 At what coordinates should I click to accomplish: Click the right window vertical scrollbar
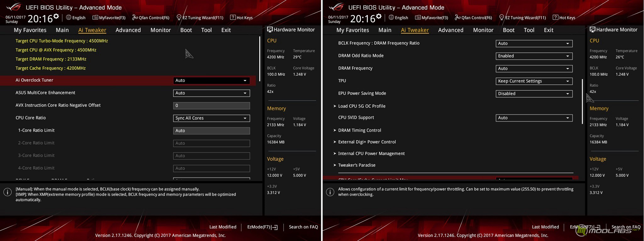[x=582, y=101]
